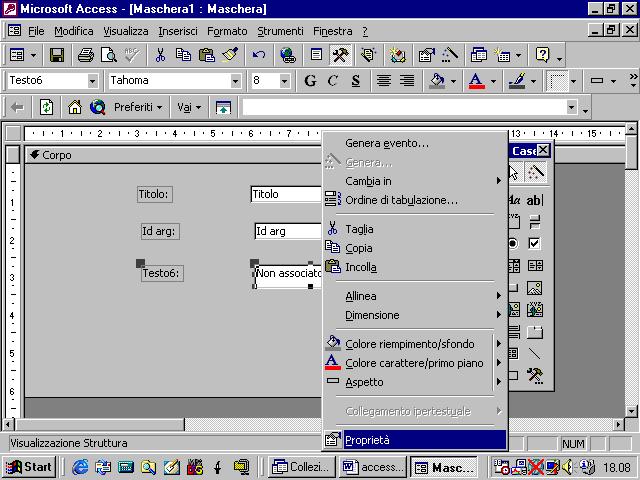Viewport: 640px width, 480px height.
Task: Choose the Option Button tool in toolbox
Action: (513, 244)
